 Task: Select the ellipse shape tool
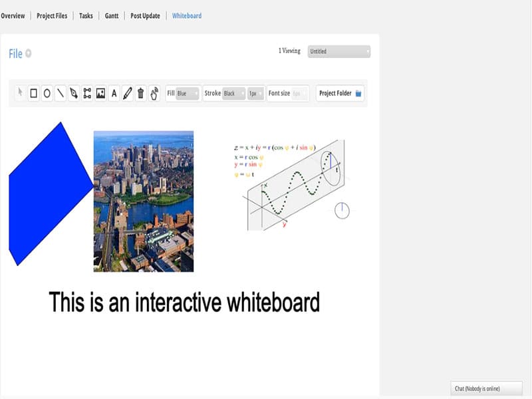(47, 93)
